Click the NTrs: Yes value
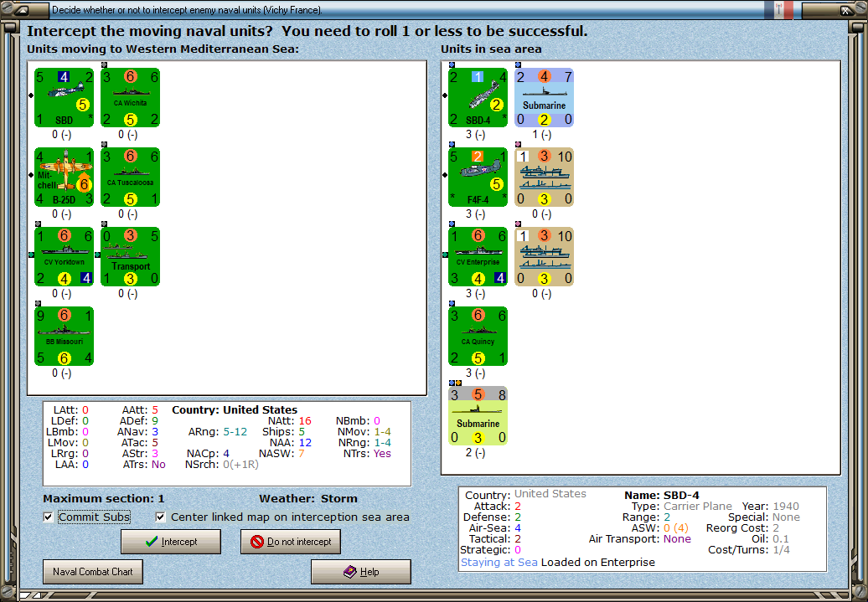The width and height of the screenshot is (868, 602). click(x=367, y=453)
